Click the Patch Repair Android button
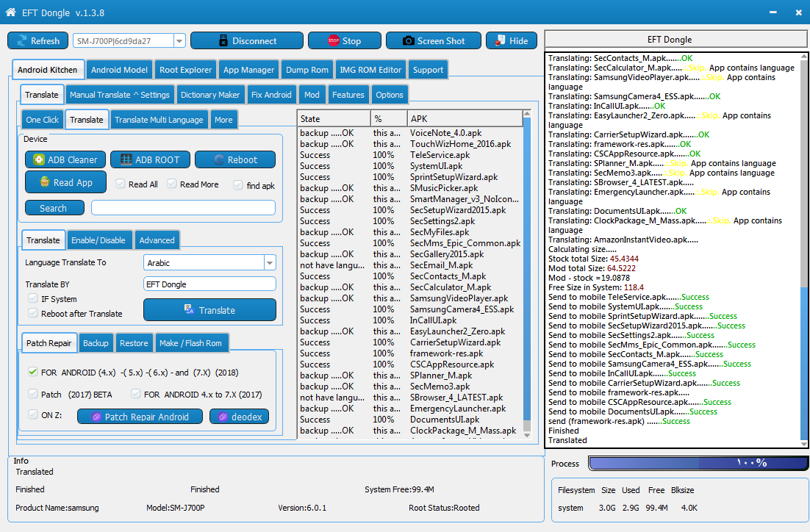The image size is (810, 532). [140, 417]
